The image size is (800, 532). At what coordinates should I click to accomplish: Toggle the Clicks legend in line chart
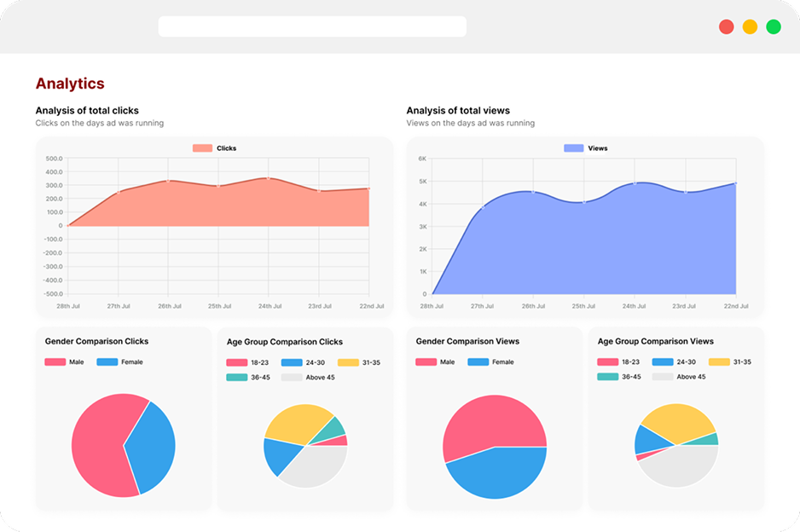pyautogui.click(x=214, y=148)
